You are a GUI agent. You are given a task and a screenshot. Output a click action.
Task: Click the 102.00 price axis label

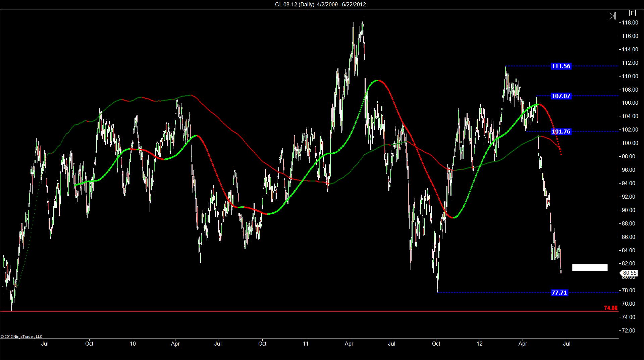(630, 130)
